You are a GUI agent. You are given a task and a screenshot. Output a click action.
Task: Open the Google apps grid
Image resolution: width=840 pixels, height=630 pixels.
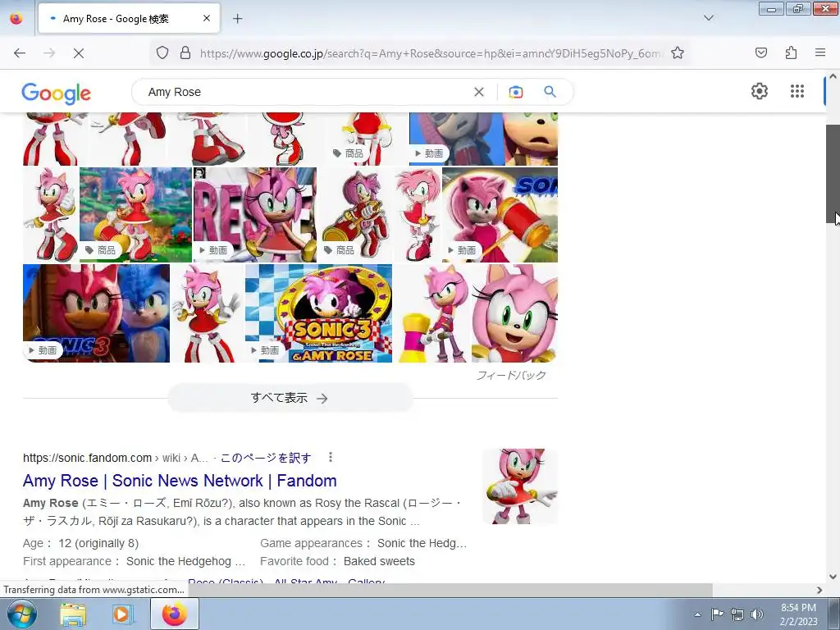click(x=797, y=91)
